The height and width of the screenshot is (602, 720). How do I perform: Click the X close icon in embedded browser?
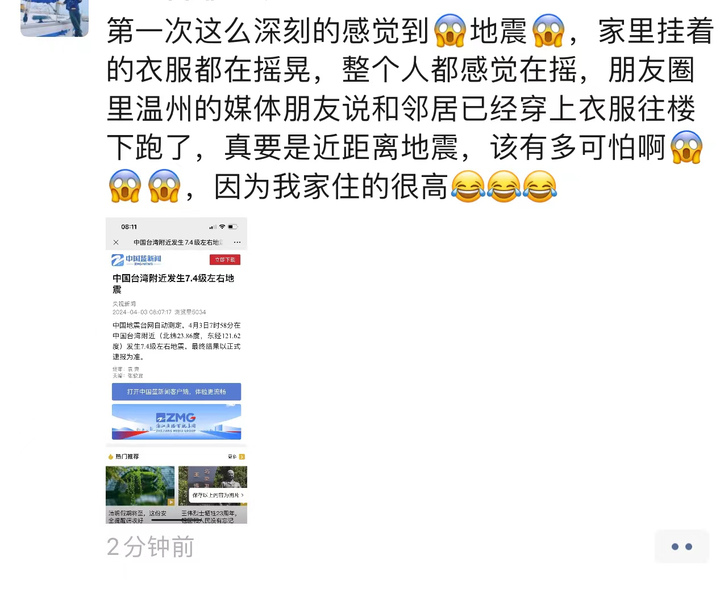[116, 242]
